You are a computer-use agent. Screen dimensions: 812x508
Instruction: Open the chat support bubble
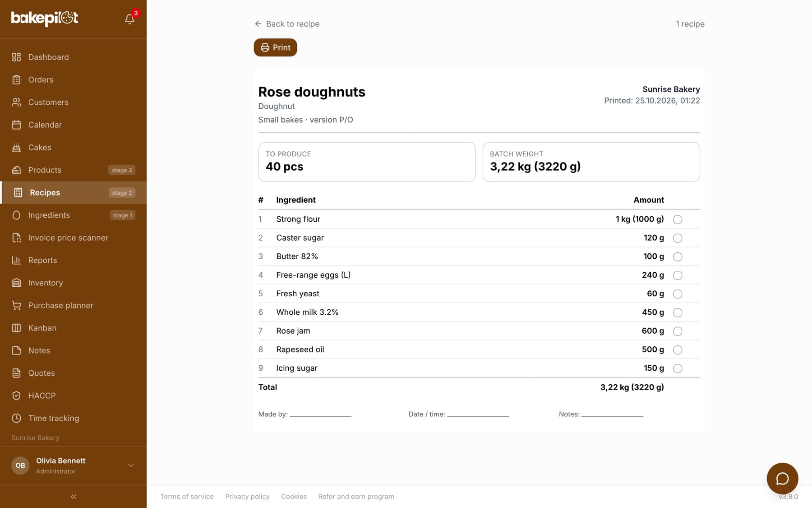point(782,478)
